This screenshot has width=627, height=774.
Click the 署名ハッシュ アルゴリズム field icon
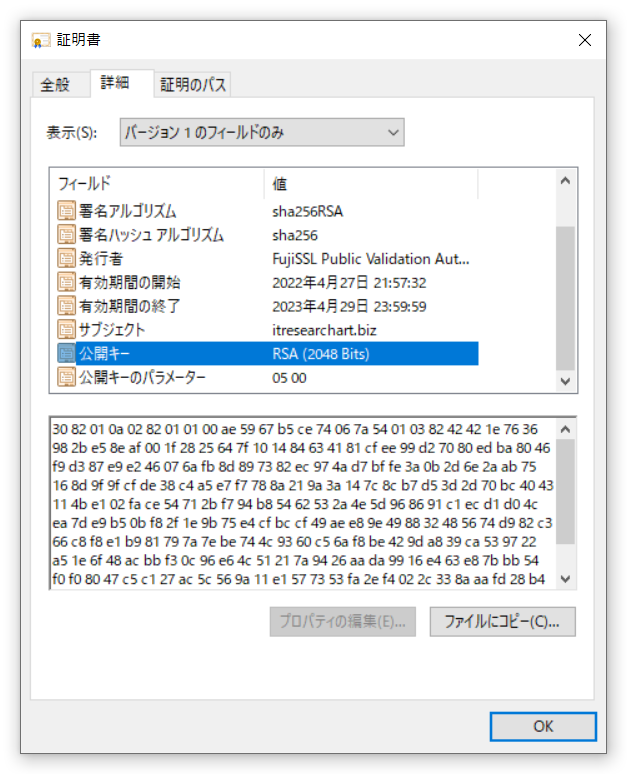pyautogui.click(x=66, y=235)
